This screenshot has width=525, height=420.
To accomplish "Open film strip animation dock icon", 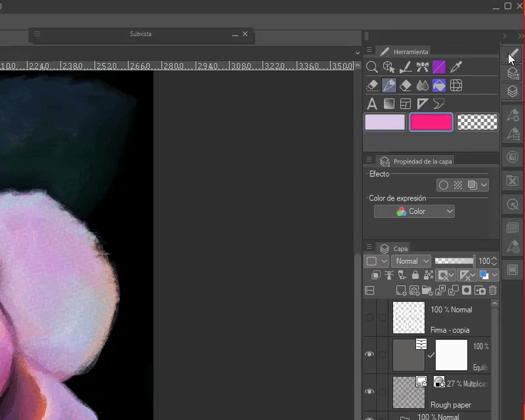I will [x=513, y=270].
